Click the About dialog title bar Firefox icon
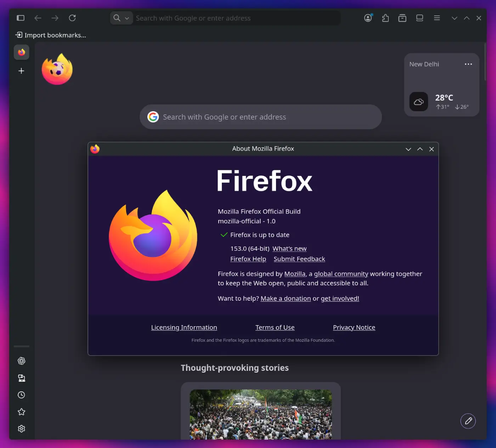The image size is (496, 448). (95, 149)
